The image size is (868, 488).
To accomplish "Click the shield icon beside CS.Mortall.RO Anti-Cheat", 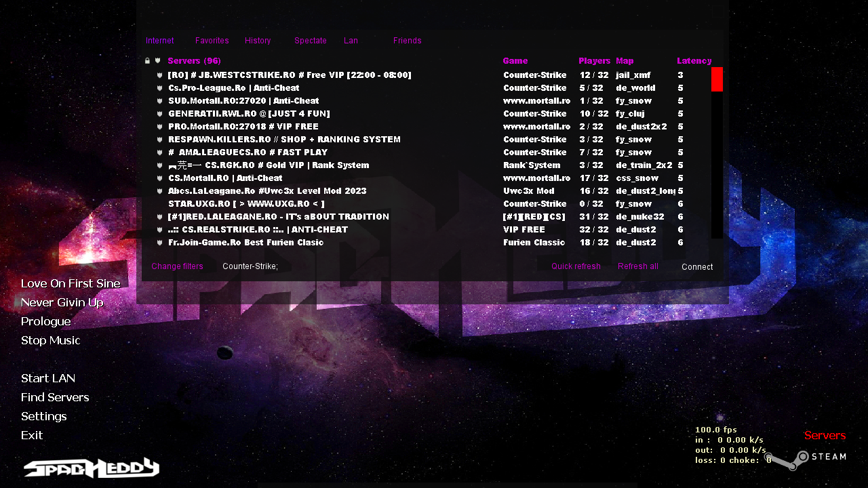I will tap(160, 178).
